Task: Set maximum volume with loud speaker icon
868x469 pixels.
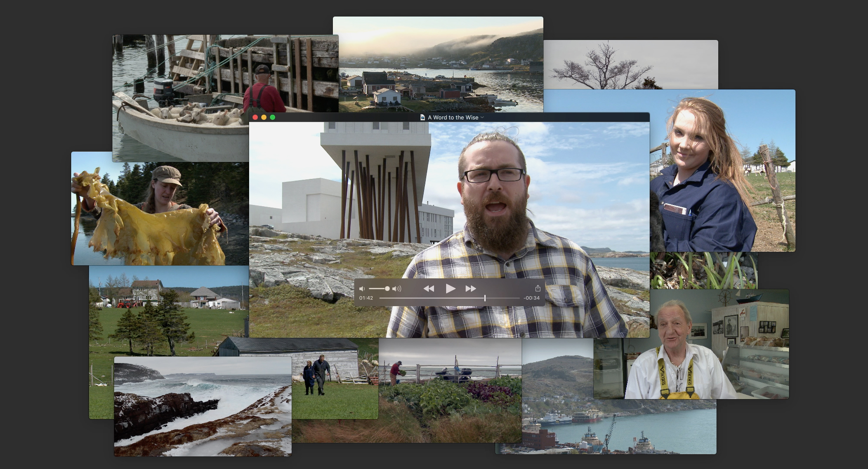Action: pos(397,289)
